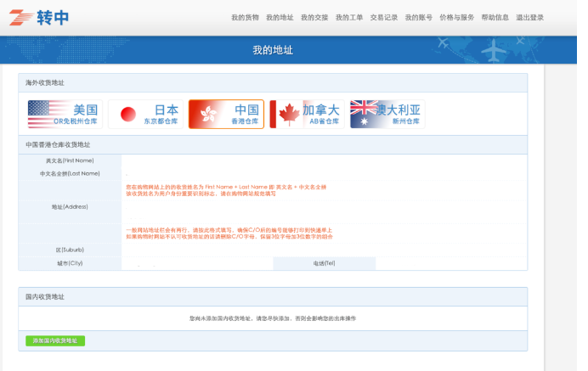The image size is (588, 371).
Task: Click the 地址(Address) value field
Action: pyautogui.click(x=324, y=211)
